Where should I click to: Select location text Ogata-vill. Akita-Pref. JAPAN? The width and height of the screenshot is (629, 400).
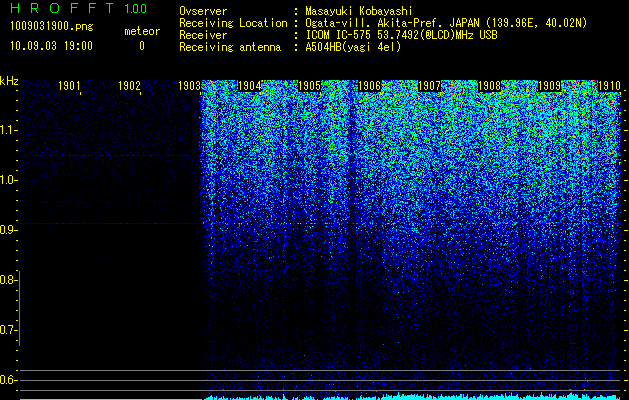[x=392, y=23]
